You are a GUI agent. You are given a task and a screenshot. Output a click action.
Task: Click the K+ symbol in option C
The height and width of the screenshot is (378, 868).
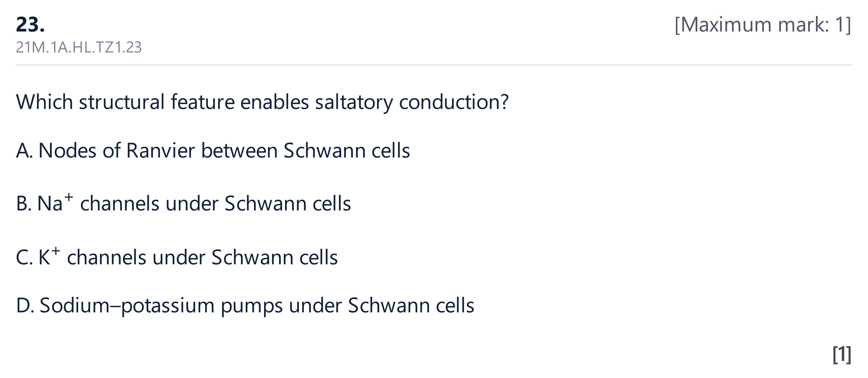tap(49, 257)
